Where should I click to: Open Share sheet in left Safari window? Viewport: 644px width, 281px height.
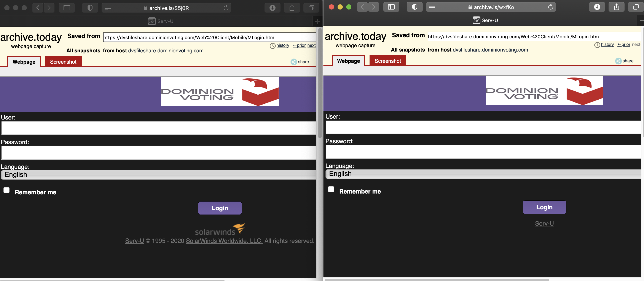coord(292,8)
